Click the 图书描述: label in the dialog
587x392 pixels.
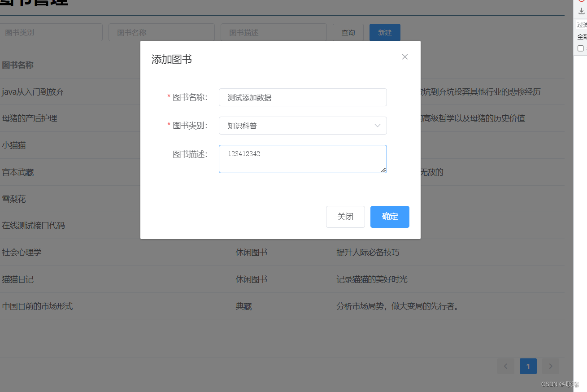(190, 154)
